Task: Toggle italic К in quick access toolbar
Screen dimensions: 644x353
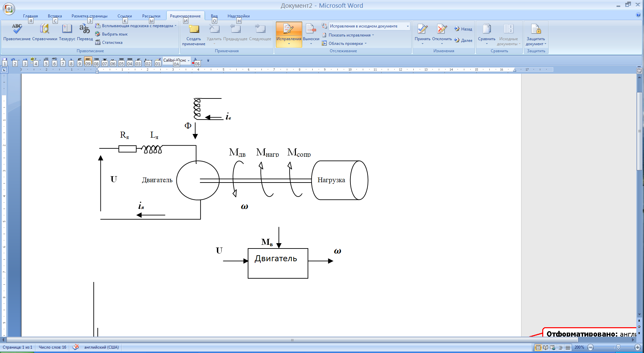Action: coord(138,61)
